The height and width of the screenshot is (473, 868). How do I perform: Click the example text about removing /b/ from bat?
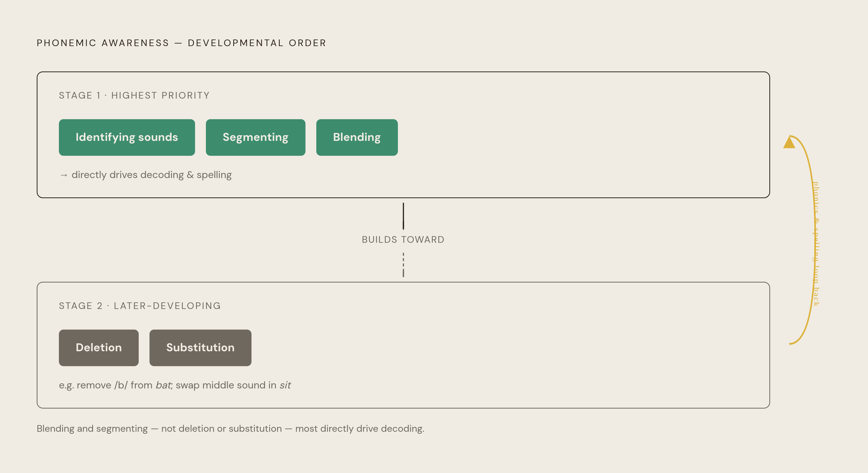tap(175, 385)
